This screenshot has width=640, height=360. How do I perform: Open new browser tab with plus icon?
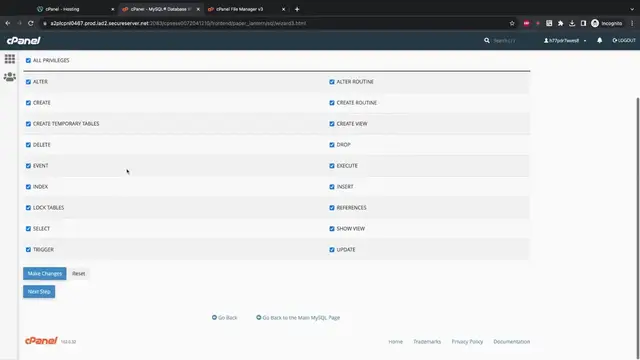click(297, 9)
